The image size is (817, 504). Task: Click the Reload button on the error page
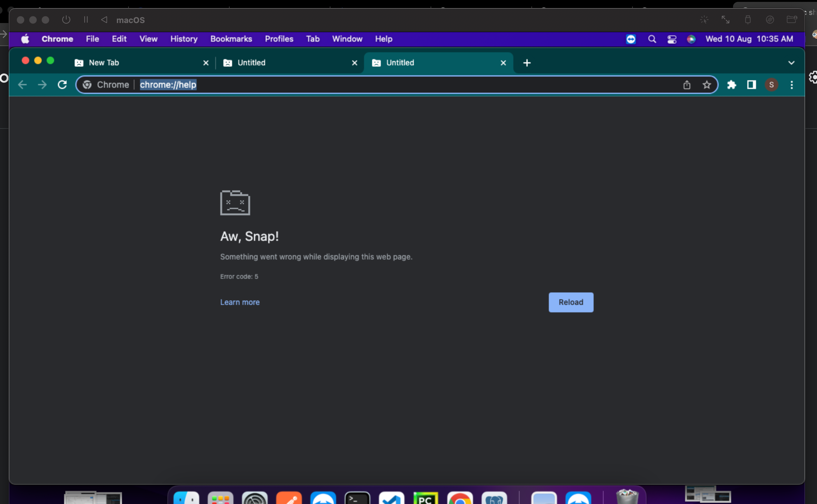click(570, 302)
